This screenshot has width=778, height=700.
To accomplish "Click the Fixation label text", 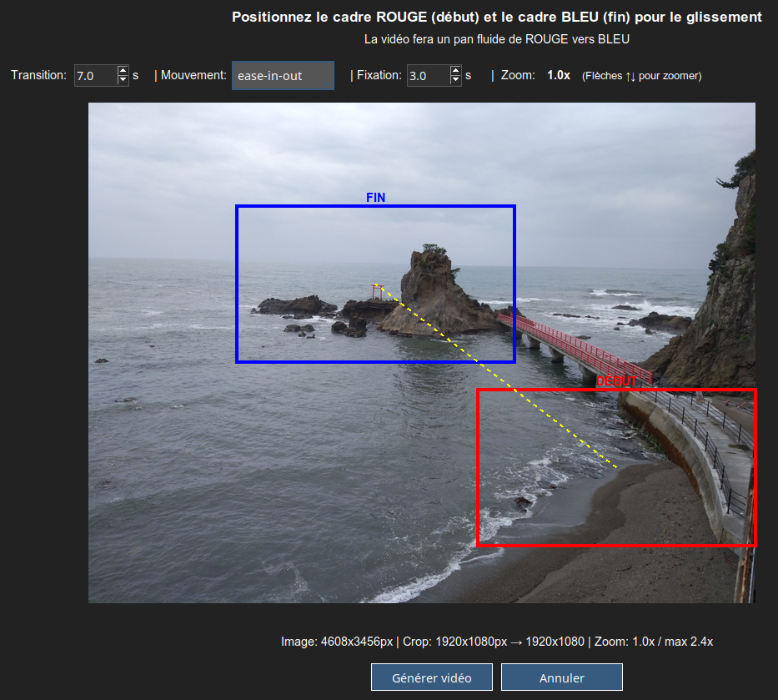I will pos(379,75).
